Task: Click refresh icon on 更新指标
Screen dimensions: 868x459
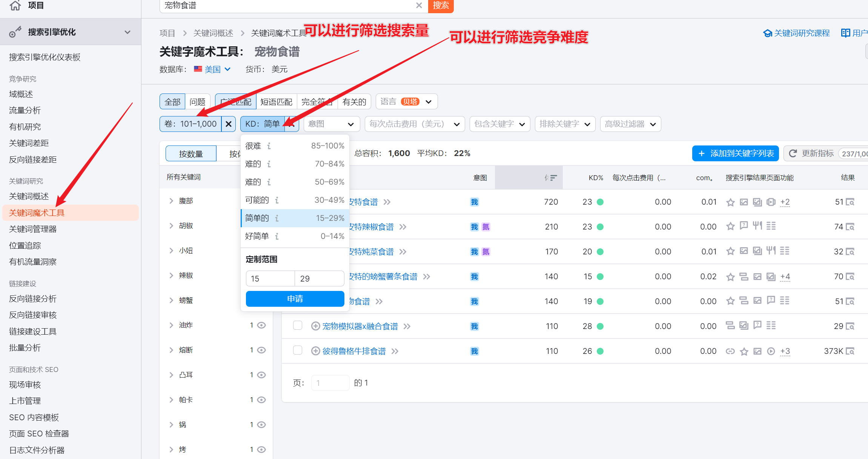Action: [x=793, y=153]
